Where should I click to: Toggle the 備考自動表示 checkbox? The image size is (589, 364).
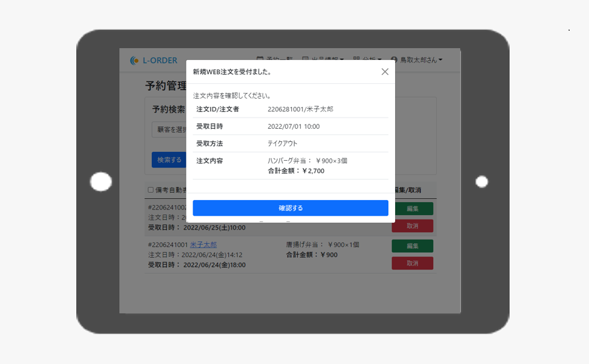(x=151, y=190)
